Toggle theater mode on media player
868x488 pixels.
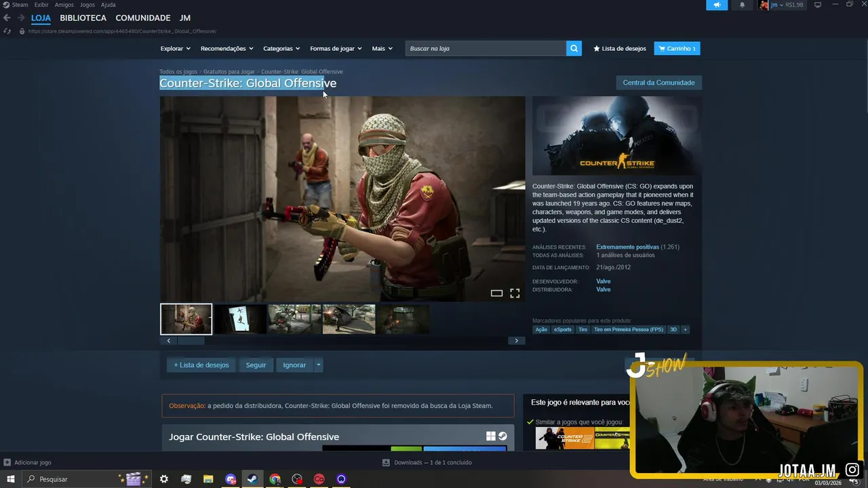(x=496, y=293)
